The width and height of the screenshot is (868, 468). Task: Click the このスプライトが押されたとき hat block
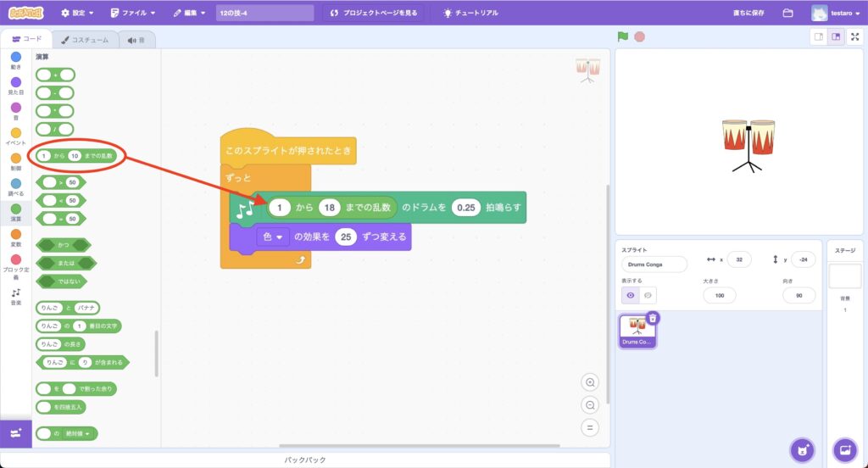tap(288, 151)
